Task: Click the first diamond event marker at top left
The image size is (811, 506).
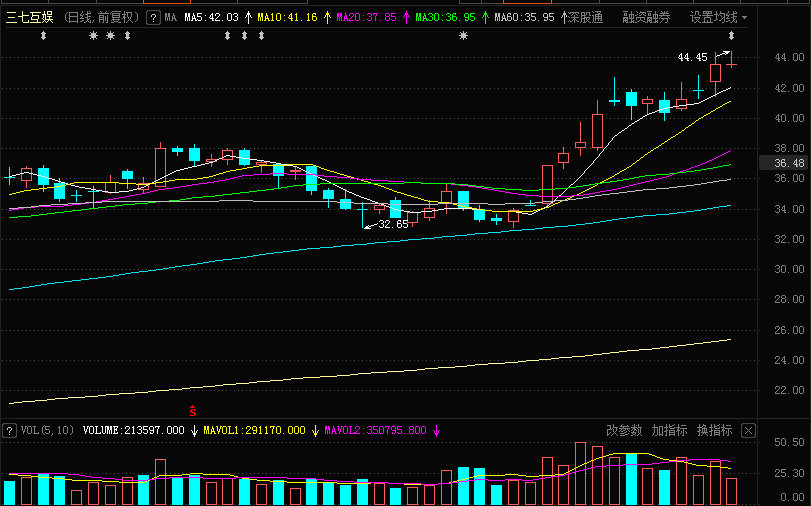Action: tap(43, 36)
